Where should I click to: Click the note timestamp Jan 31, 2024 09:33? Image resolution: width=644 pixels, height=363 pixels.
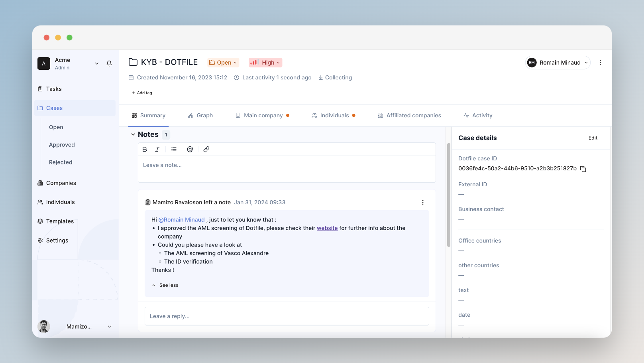click(260, 202)
